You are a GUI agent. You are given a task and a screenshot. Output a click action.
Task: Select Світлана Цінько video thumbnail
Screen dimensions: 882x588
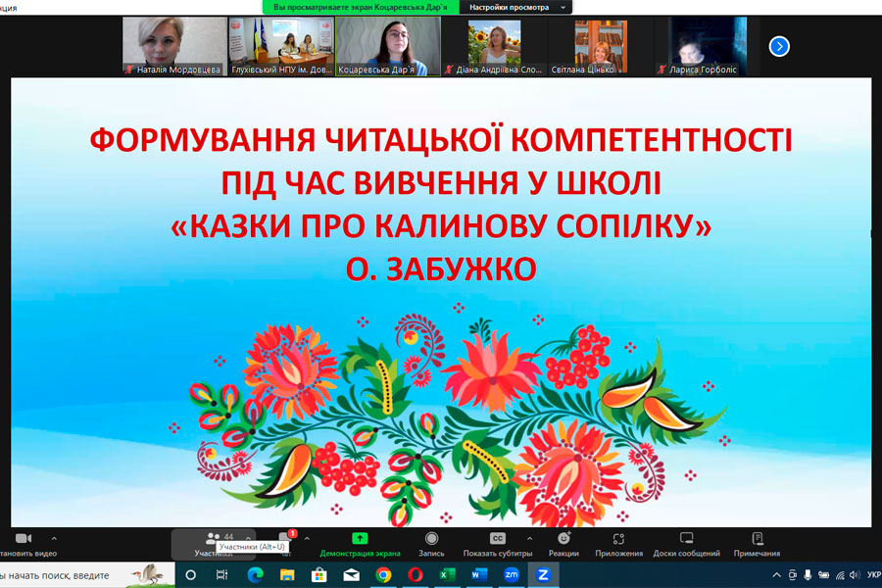click(601, 46)
